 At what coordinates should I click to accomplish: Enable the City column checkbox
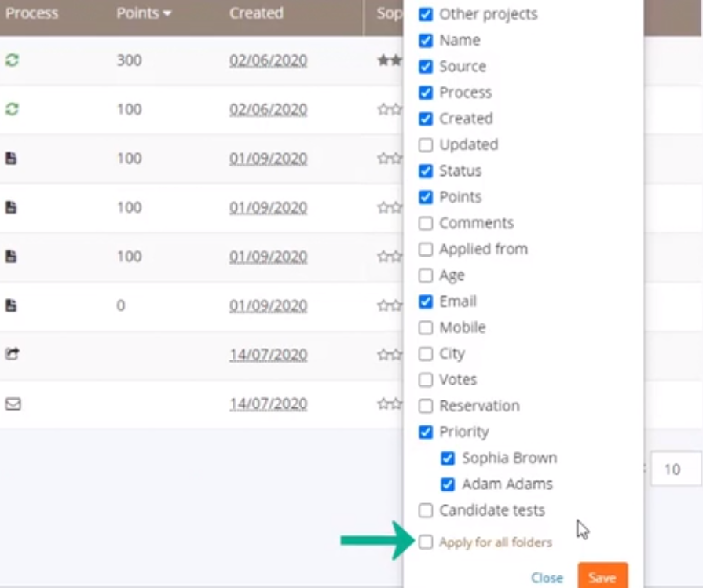tap(426, 353)
